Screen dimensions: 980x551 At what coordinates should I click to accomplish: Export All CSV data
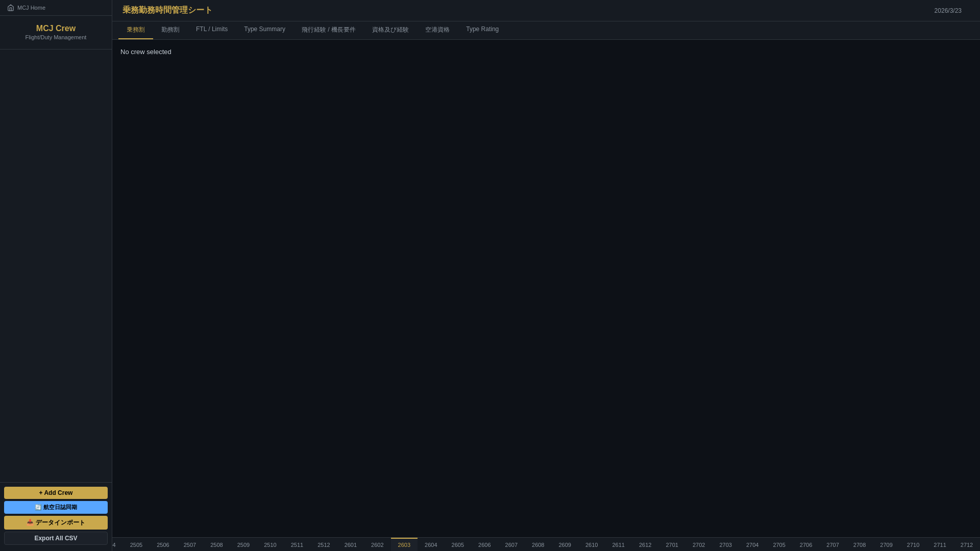pyautogui.click(x=56, y=538)
